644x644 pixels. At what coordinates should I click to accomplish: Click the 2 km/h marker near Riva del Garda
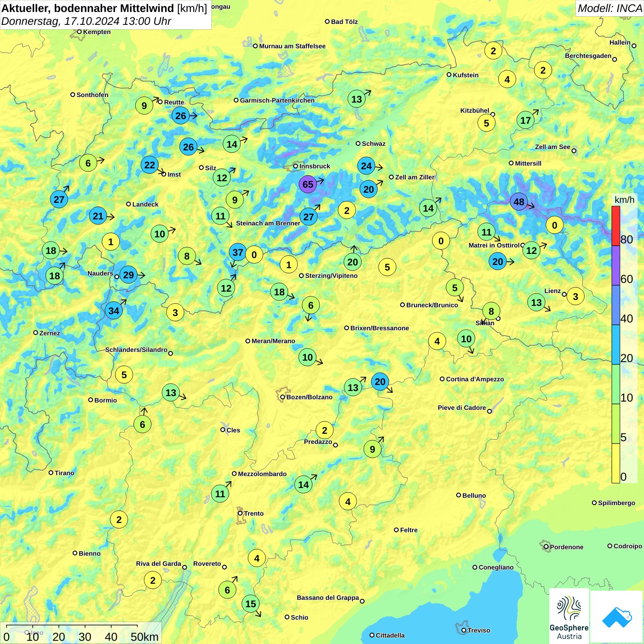pos(153,580)
